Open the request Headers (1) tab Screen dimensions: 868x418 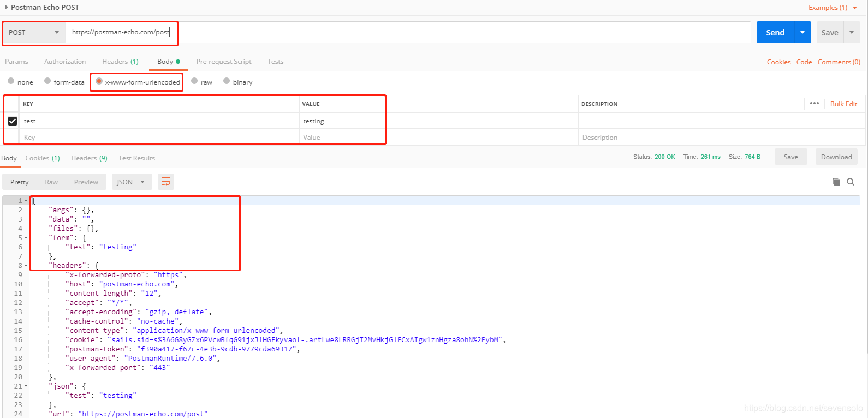pos(120,62)
